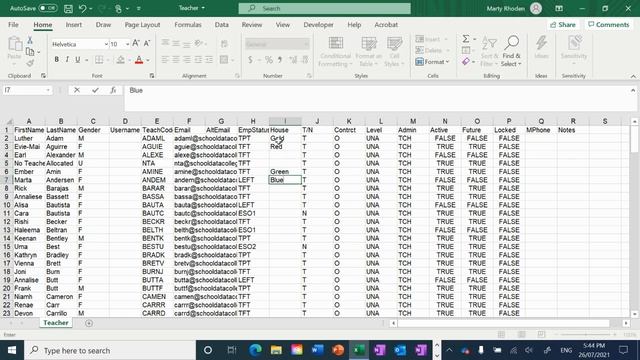Click the Marty Rhoden account avatar

point(536,8)
